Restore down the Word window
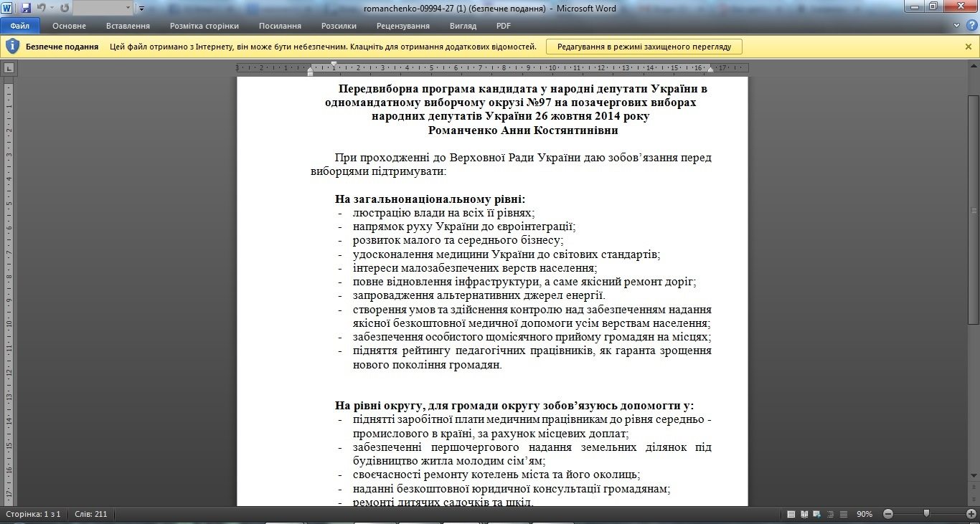 pyautogui.click(x=933, y=6)
